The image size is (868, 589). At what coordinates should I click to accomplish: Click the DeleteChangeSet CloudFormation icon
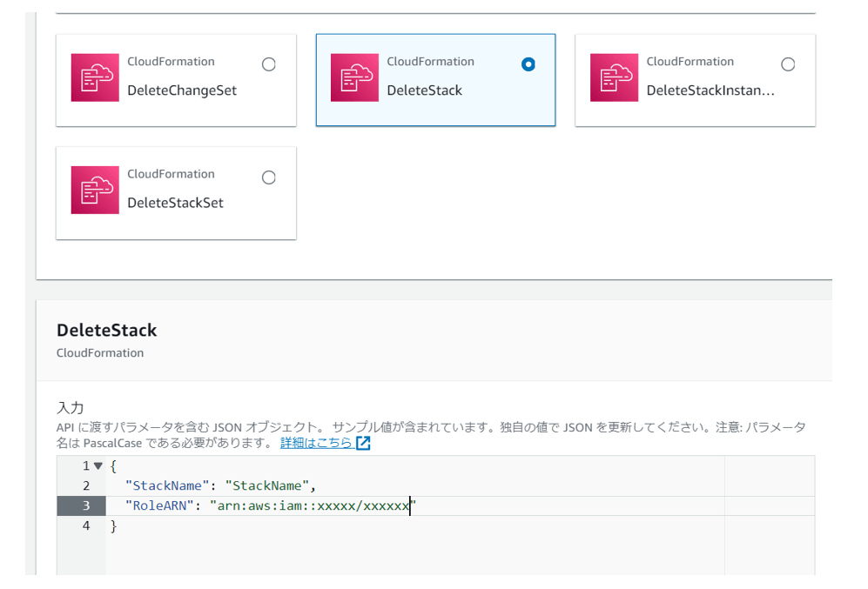pos(95,78)
